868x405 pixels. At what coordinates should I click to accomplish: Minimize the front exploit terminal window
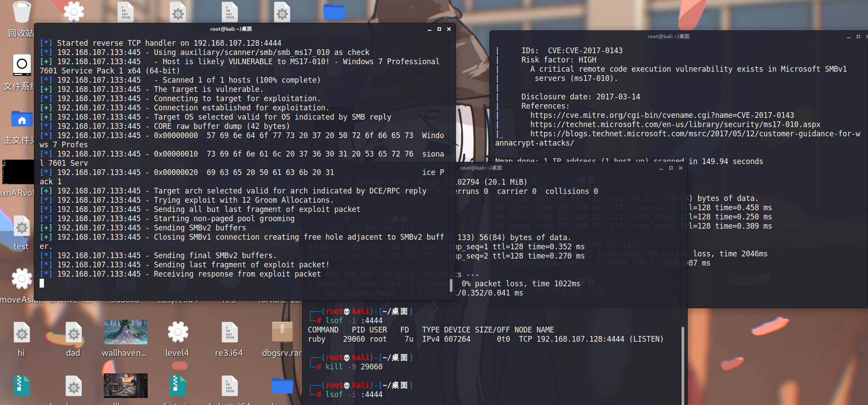(429, 29)
